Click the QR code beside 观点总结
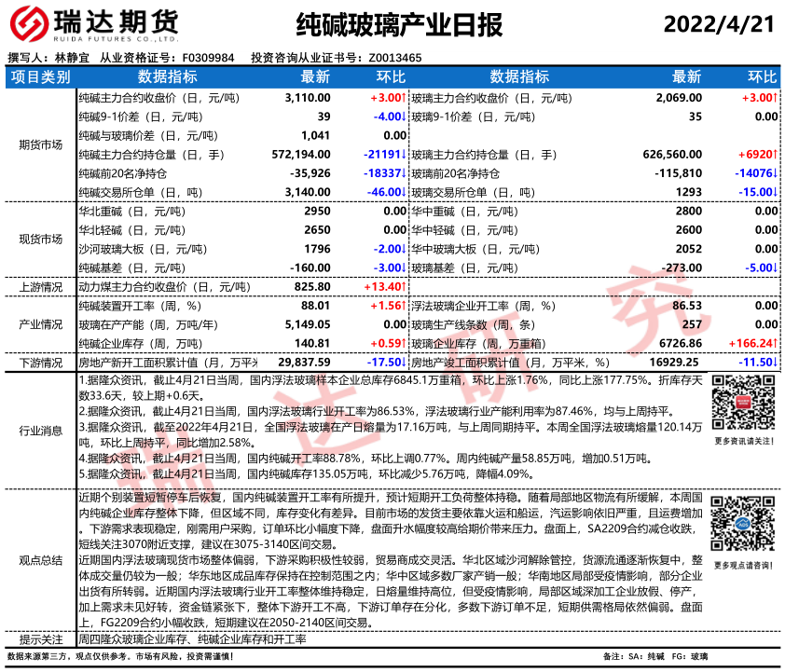 [742, 527]
